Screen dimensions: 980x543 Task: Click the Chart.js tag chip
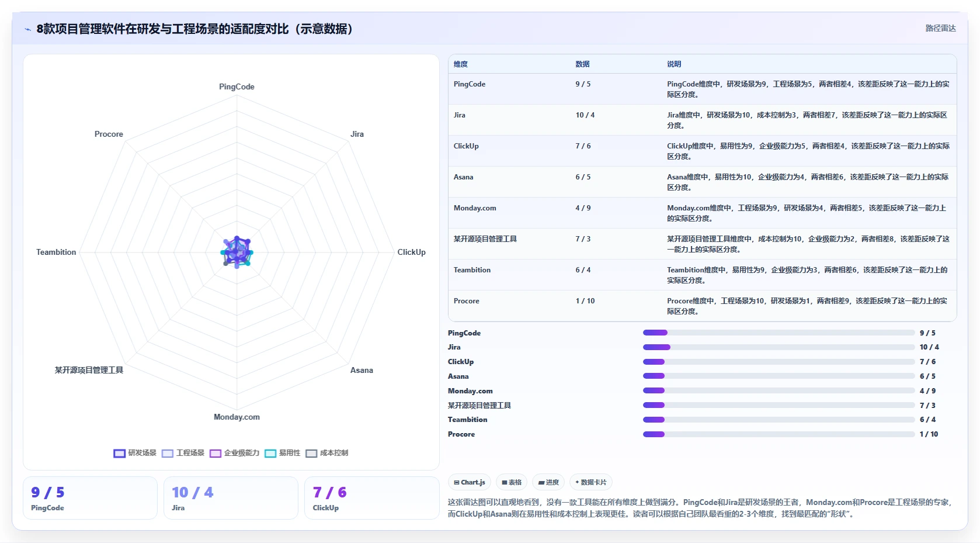click(470, 482)
